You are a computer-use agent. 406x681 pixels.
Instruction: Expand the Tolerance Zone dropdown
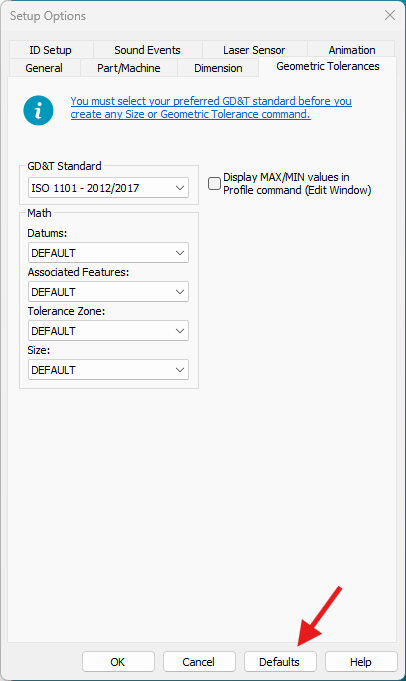(x=108, y=331)
